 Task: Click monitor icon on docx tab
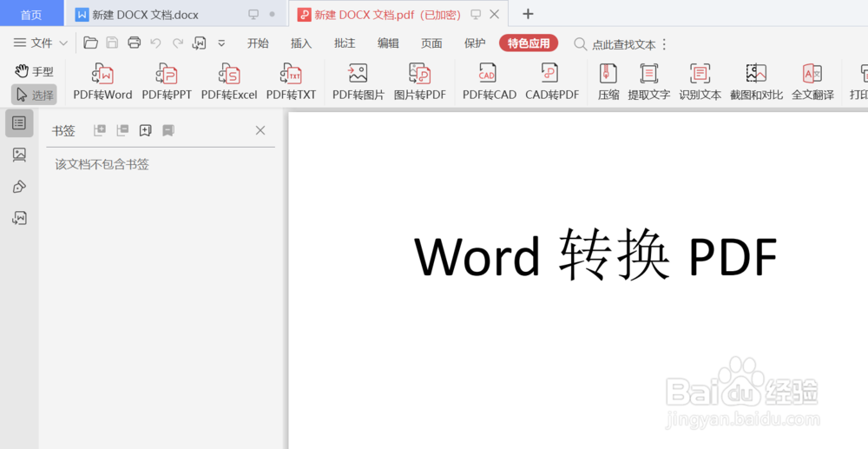click(253, 15)
